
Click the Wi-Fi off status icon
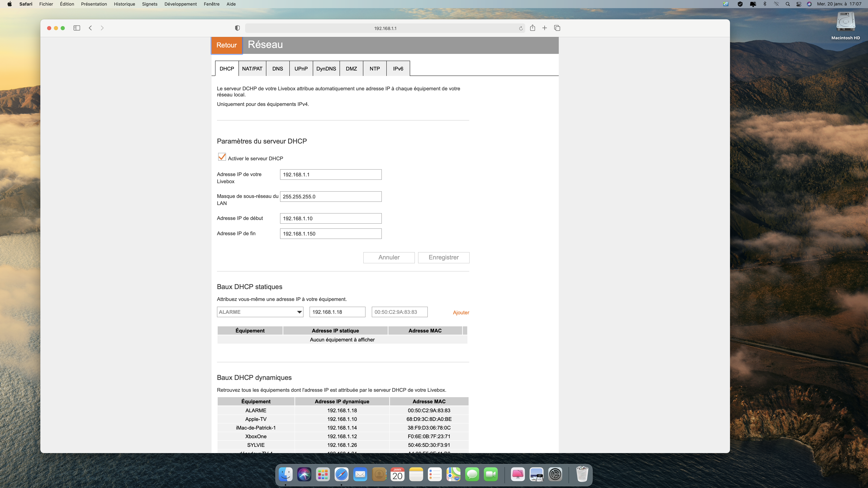point(776,4)
